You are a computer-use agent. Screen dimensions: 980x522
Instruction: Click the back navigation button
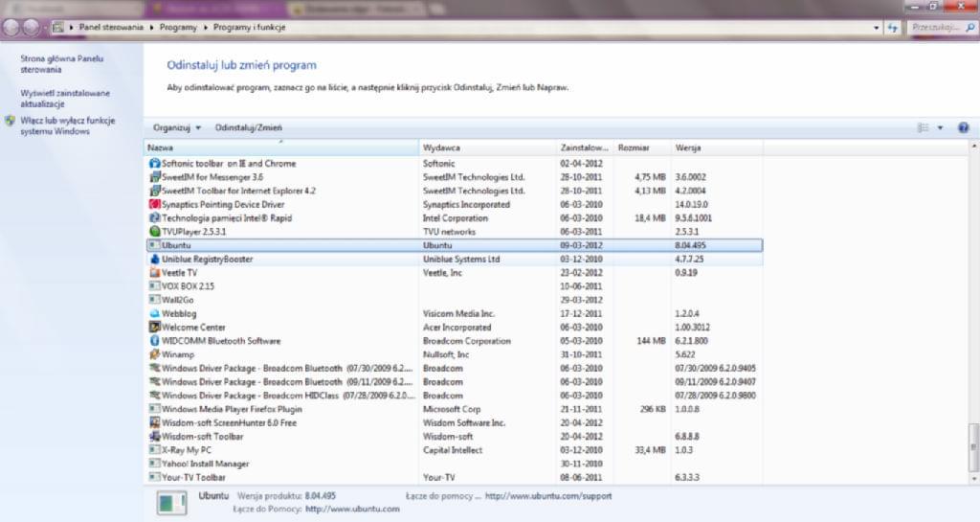tap(11, 28)
